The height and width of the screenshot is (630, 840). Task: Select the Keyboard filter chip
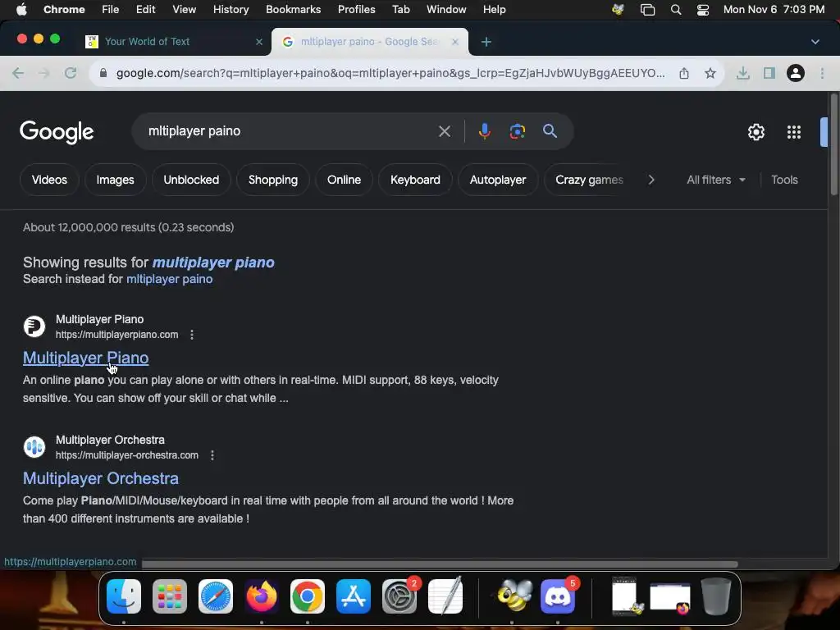tap(415, 180)
